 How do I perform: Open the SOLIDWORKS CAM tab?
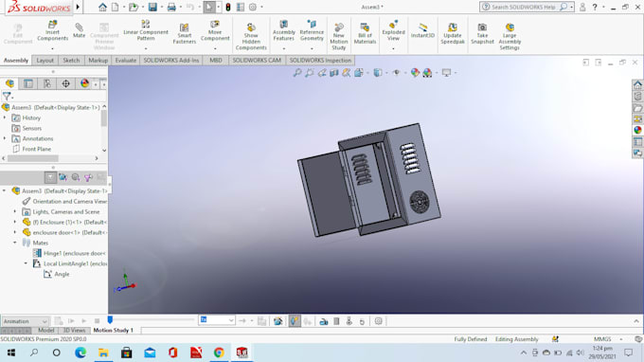(x=257, y=61)
